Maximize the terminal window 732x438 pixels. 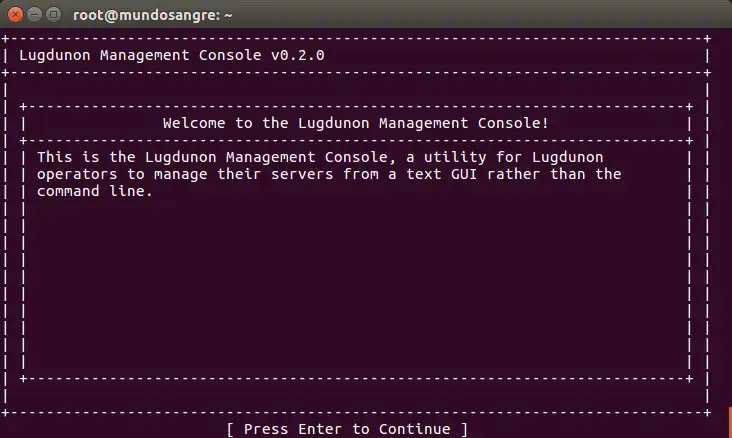pyautogui.click(x=52, y=15)
